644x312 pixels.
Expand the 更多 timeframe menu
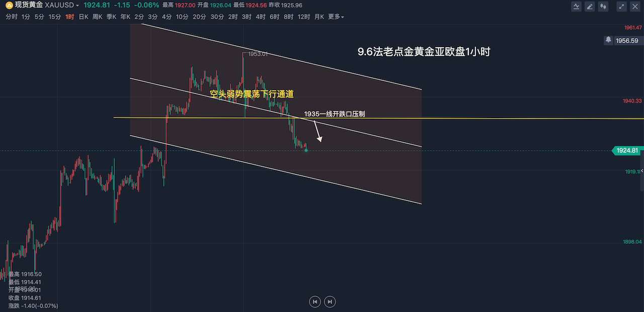[x=336, y=17]
